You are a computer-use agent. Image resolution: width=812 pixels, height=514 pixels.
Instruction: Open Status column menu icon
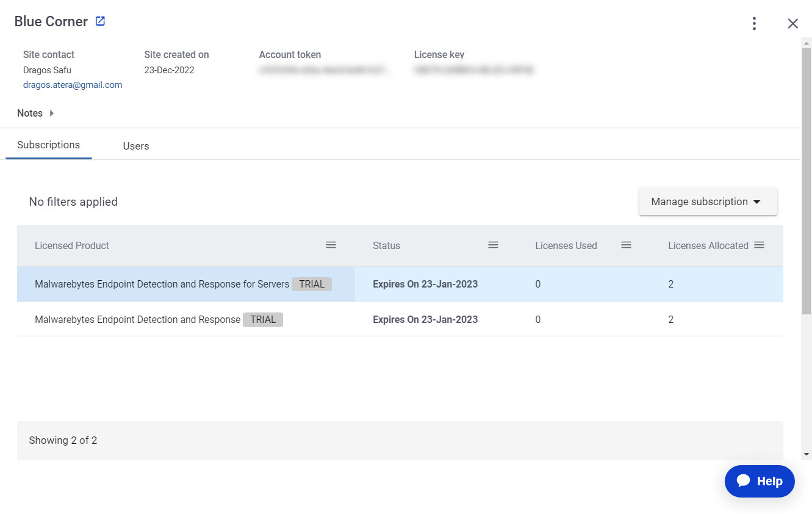tap(493, 245)
